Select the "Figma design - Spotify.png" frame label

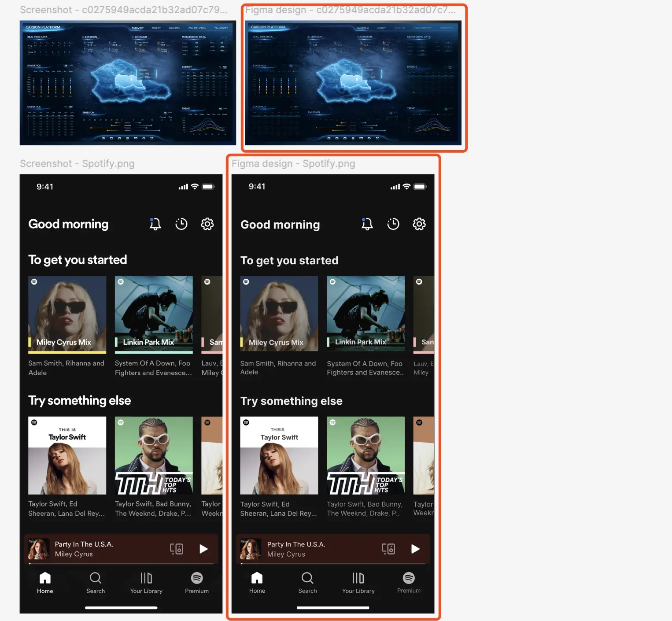coord(293,164)
